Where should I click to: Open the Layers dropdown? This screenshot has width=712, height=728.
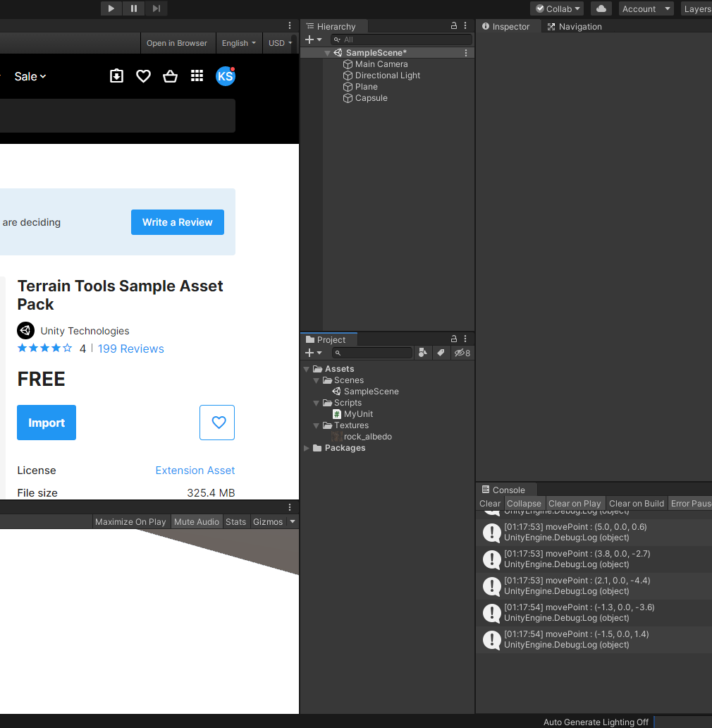pyautogui.click(x=696, y=9)
